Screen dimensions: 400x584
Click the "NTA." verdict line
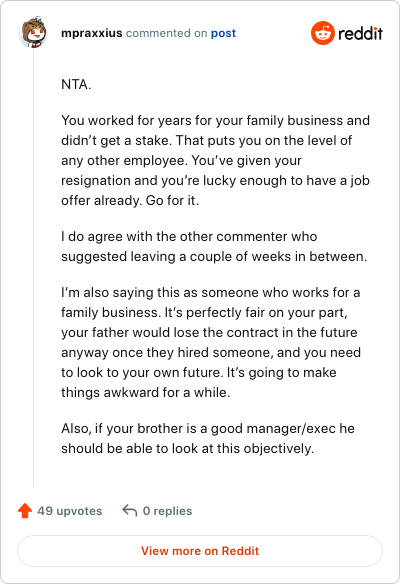coord(76,85)
